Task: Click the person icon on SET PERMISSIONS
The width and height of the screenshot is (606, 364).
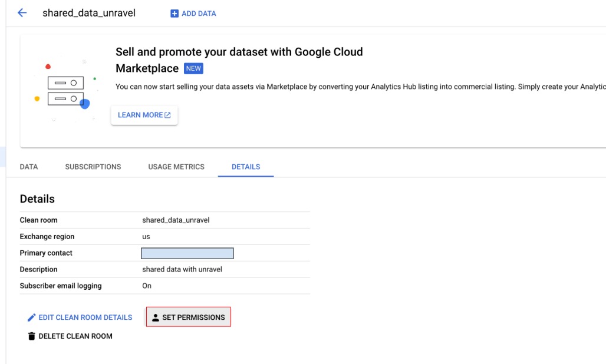Action: 156,317
